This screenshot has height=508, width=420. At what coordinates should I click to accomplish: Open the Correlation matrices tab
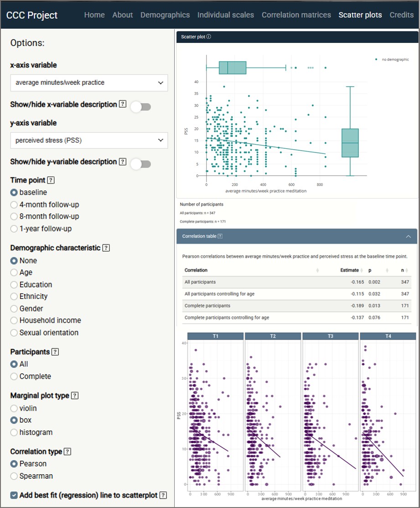coord(296,15)
